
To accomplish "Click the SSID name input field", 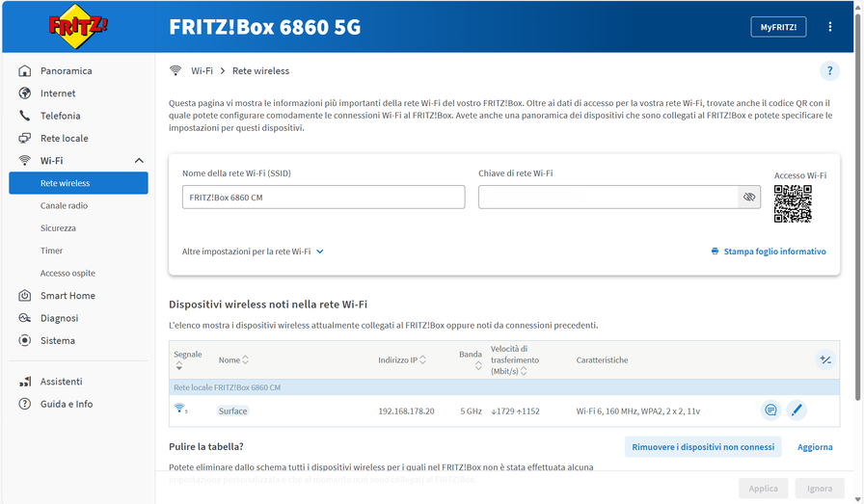I will coord(323,198).
